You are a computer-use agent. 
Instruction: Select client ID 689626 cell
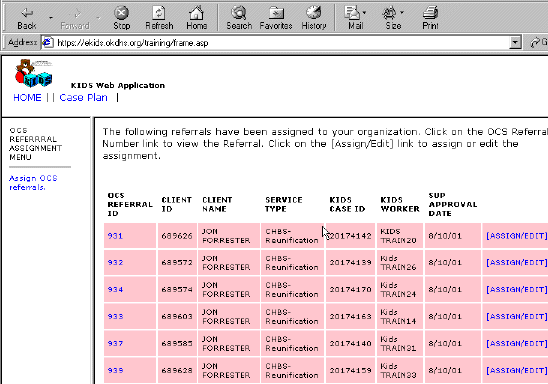pos(177,236)
